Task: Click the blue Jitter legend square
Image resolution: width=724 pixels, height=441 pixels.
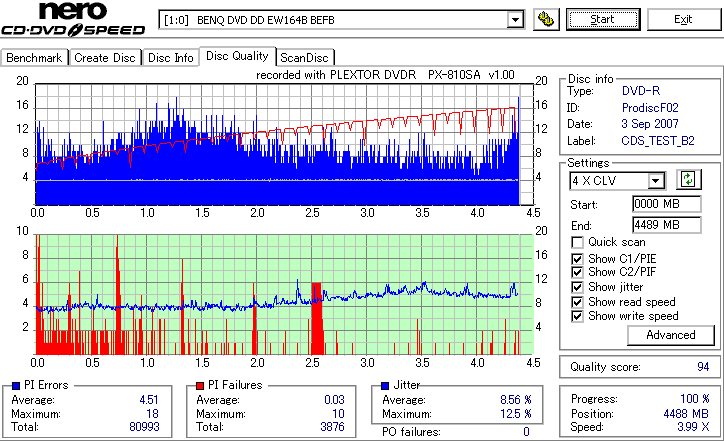Action: [x=385, y=386]
